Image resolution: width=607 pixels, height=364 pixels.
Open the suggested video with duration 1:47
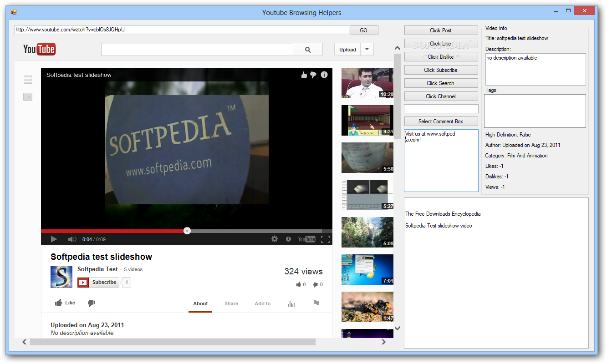pyautogui.click(x=367, y=307)
